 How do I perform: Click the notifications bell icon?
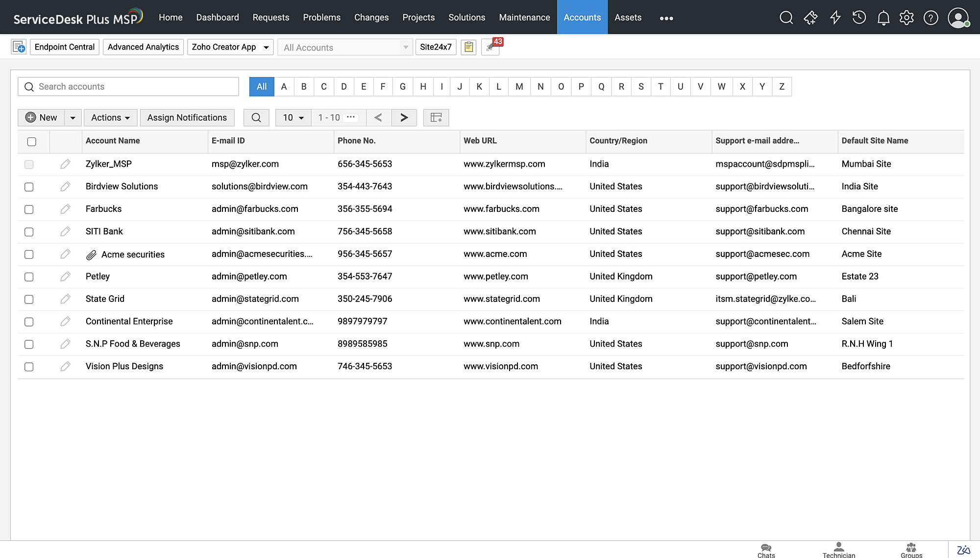coord(883,18)
